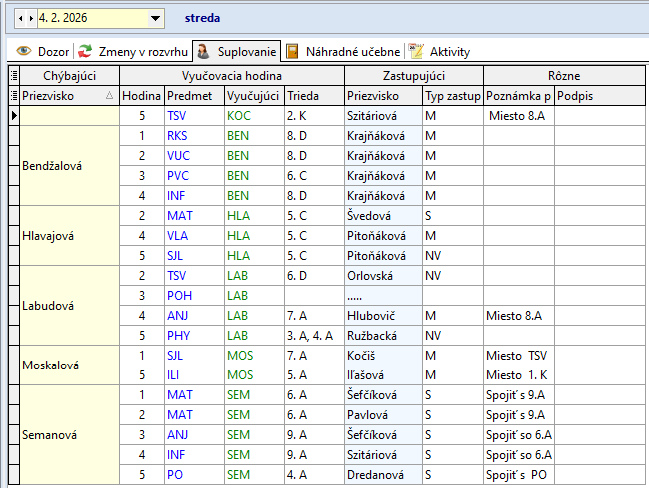The image size is (649, 488).
Task: Click the Suplovanie person icon
Action: [x=202, y=51]
